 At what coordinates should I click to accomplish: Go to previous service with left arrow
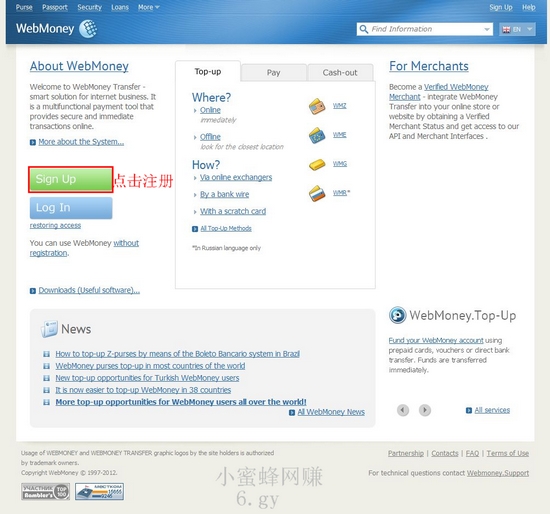(x=403, y=410)
